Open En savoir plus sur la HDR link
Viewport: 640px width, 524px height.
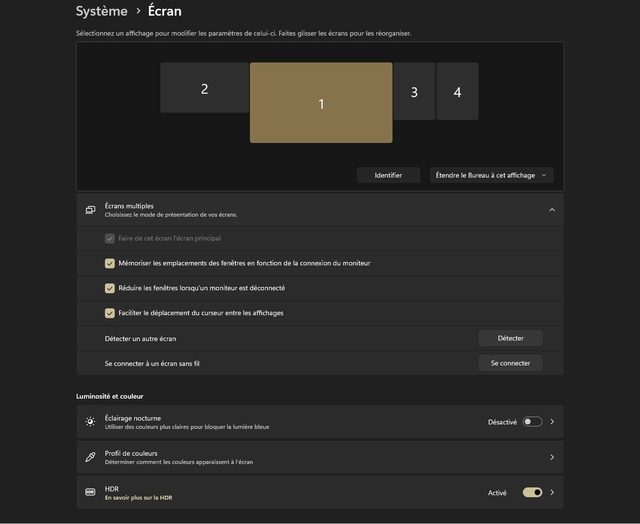click(138, 498)
